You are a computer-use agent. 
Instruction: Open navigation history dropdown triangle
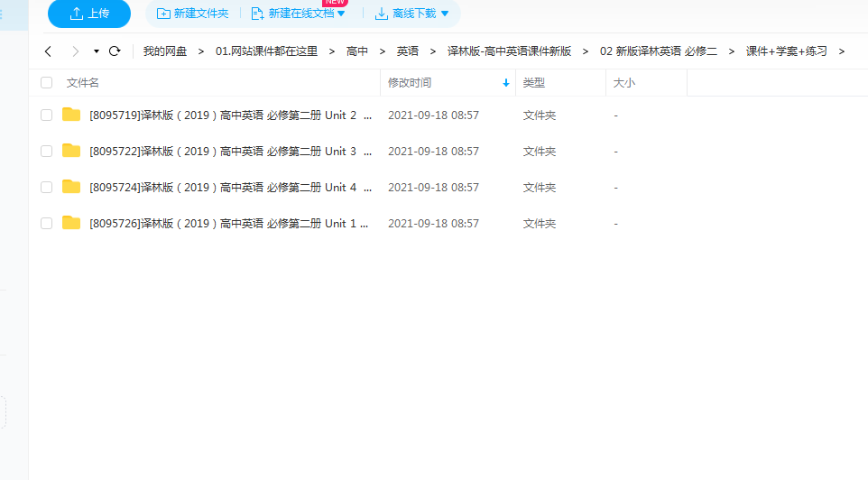click(x=97, y=51)
